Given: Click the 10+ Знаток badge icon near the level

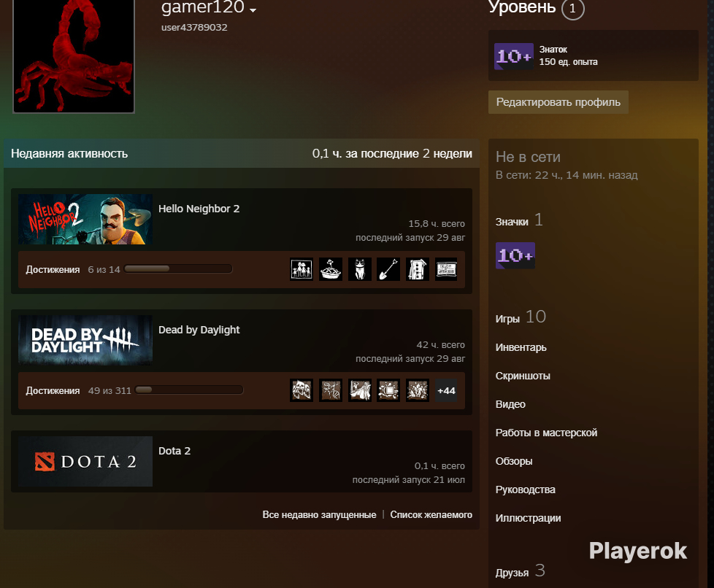Looking at the screenshot, I should 514,56.
